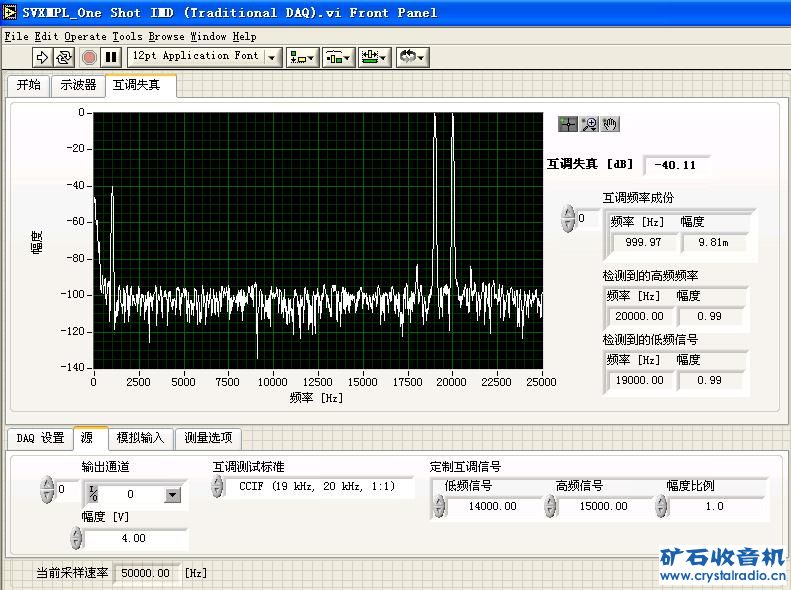
Task: Switch to the DAQ 设置 tab
Action: click(40, 438)
